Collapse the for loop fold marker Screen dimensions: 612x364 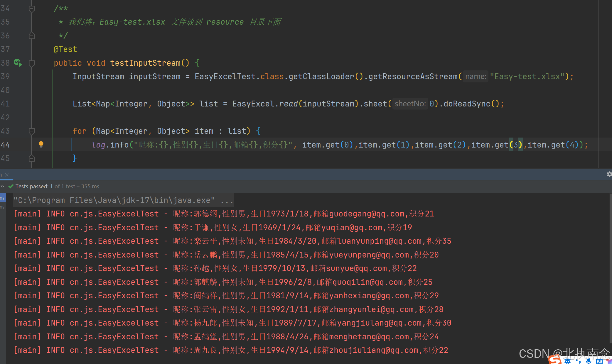coord(32,131)
